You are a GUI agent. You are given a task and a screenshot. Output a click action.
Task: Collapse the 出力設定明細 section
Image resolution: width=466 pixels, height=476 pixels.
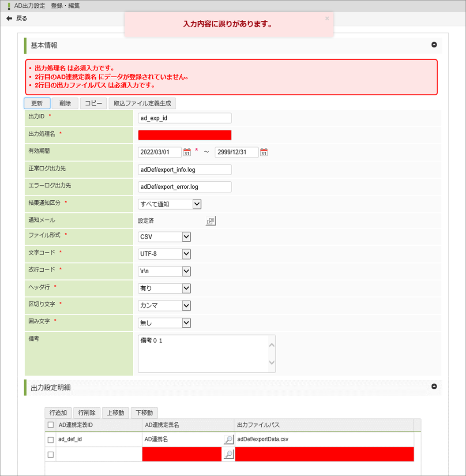pyautogui.click(x=434, y=386)
